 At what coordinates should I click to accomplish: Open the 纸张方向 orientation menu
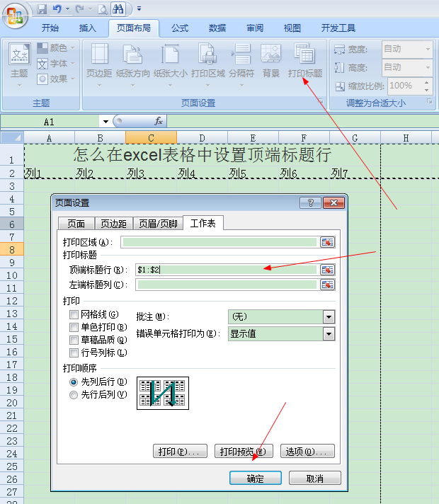coord(133,64)
